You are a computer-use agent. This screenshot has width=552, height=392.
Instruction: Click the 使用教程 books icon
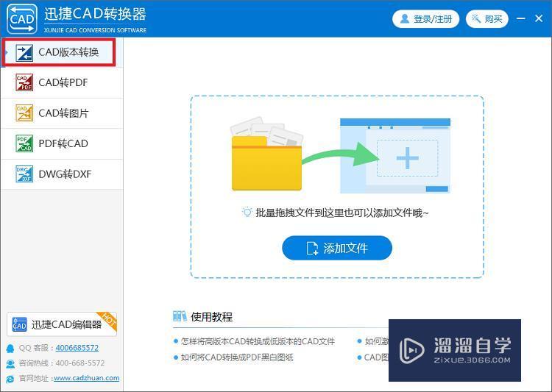coord(180,316)
